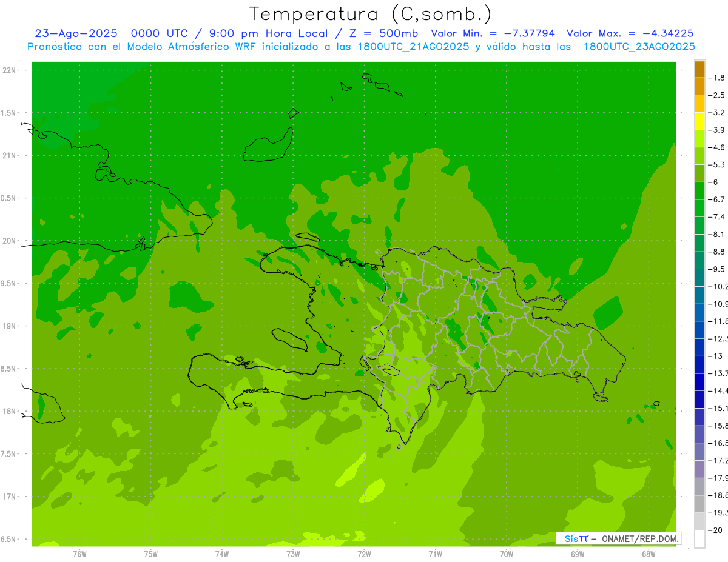Select the lime swatch between -3.9 and -4.6
The height and width of the screenshot is (562, 728).
tap(699, 138)
